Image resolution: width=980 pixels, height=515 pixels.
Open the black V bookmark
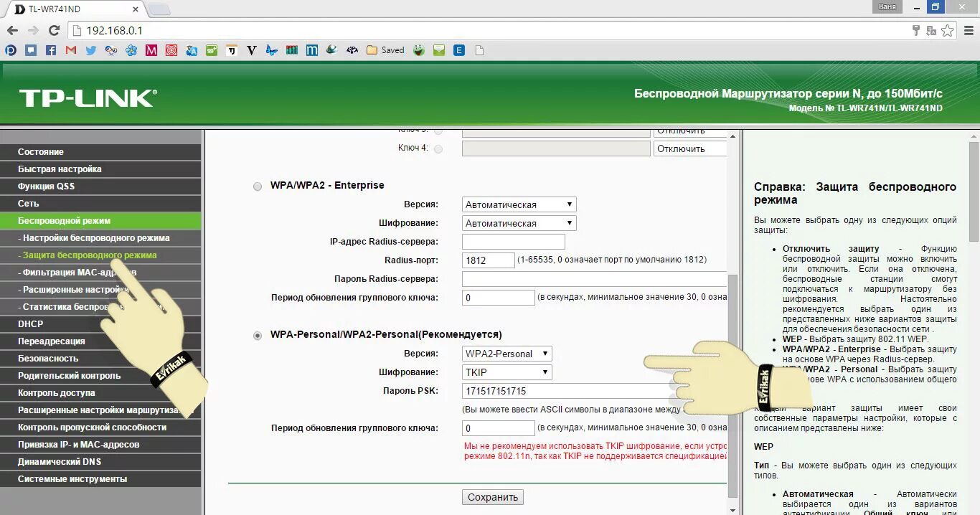click(x=251, y=50)
